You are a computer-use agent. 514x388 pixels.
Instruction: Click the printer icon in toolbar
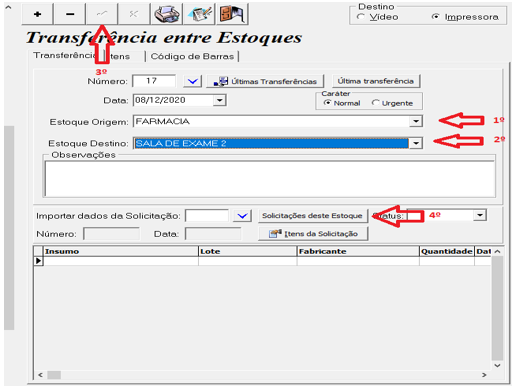[166, 14]
